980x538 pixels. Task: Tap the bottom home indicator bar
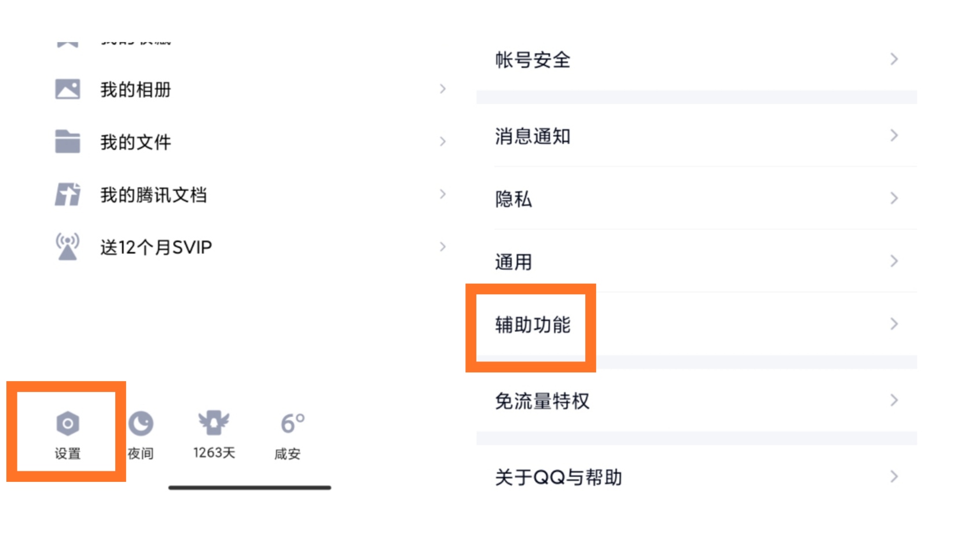249,488
